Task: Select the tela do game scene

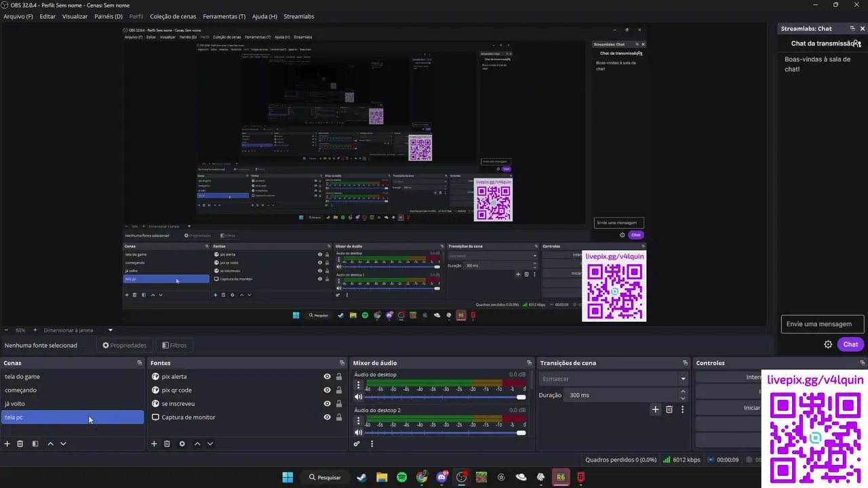Action: (73, 377)
